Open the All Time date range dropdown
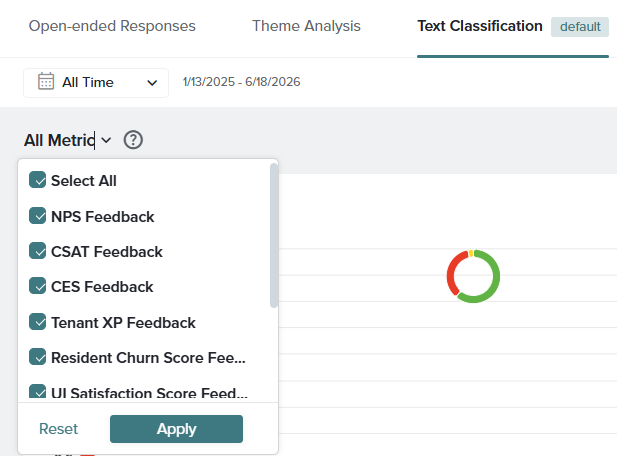The height and width of the screenshot is (456, 617). tap(96, 83)
